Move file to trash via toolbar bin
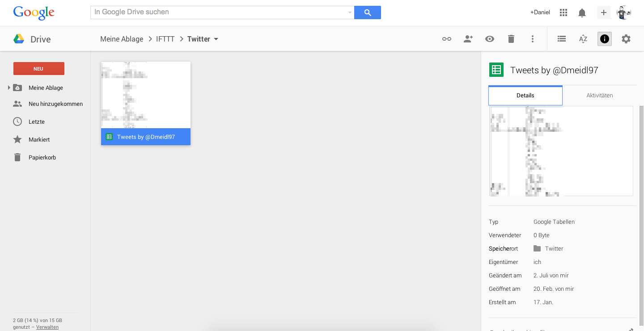 511,39
